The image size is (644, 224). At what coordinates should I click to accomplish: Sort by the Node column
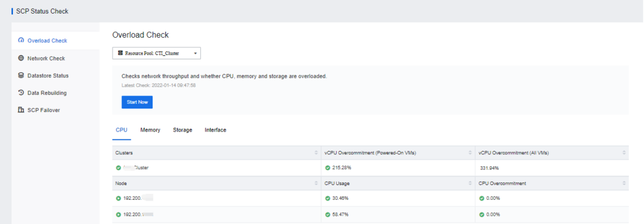(x=316, y=183)
